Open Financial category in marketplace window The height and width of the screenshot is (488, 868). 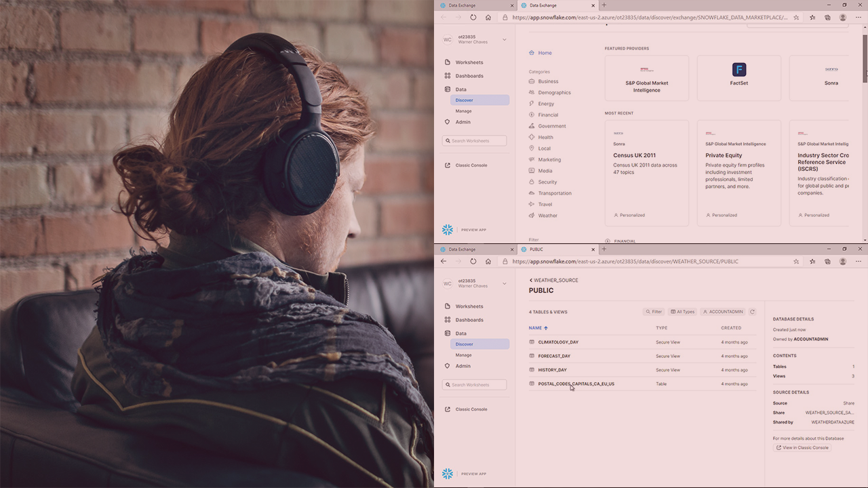pyautogui.click(x=543, y=115)
